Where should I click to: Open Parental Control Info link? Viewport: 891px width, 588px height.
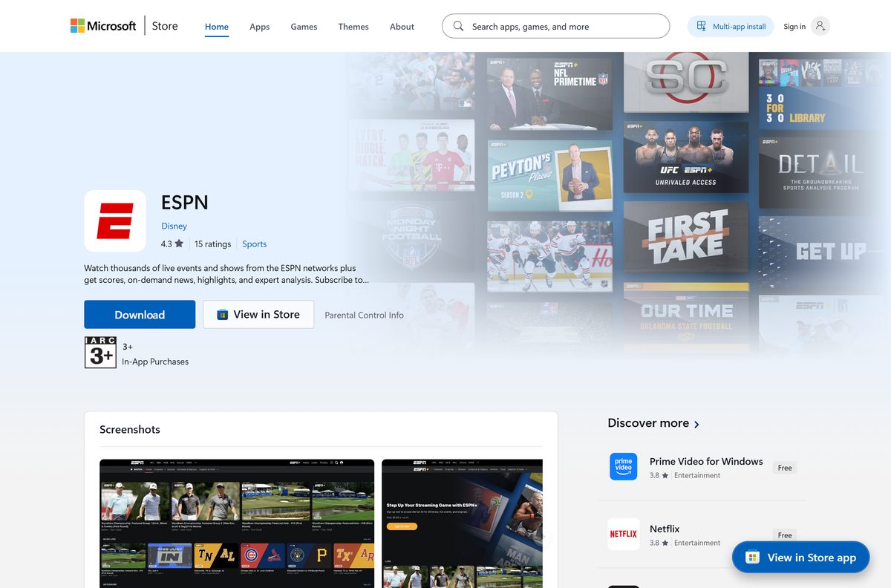pyautogui.click(x=364, y=315)
